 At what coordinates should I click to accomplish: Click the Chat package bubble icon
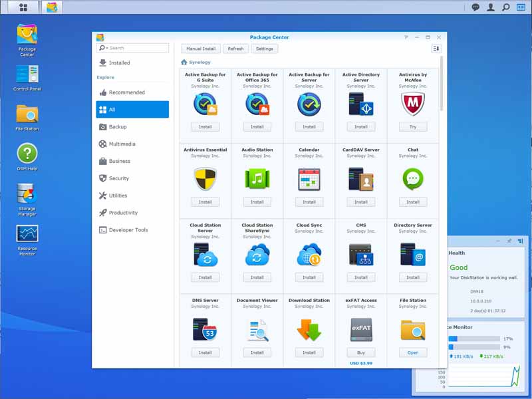pos(413,179)
